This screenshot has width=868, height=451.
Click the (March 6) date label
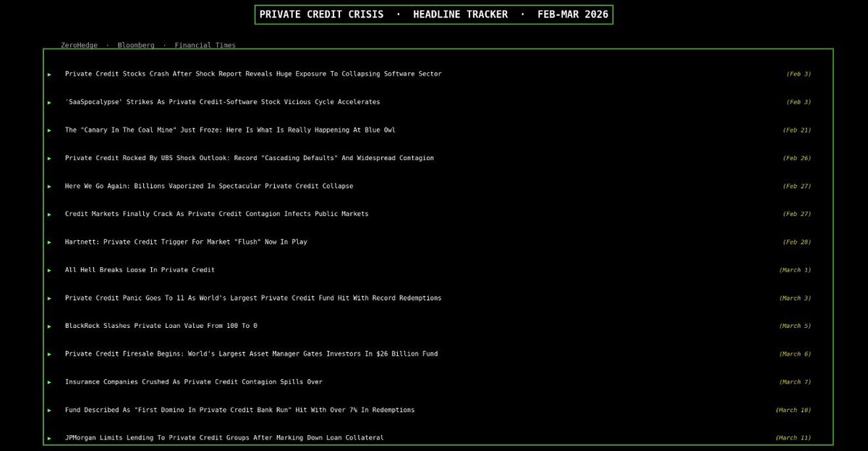tap(795, 354)
